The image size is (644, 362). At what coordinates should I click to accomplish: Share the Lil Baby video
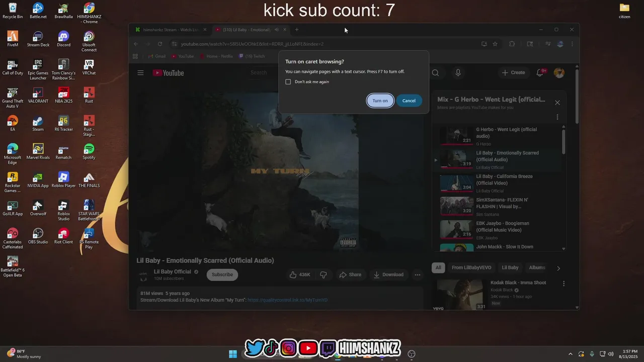coord(350,275)
